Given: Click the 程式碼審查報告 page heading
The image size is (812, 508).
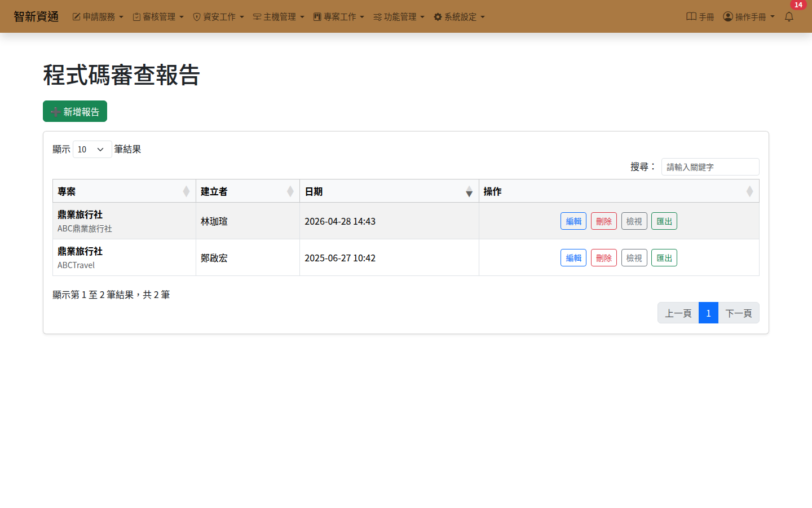Looking at the screenshot, I should 122,75.
